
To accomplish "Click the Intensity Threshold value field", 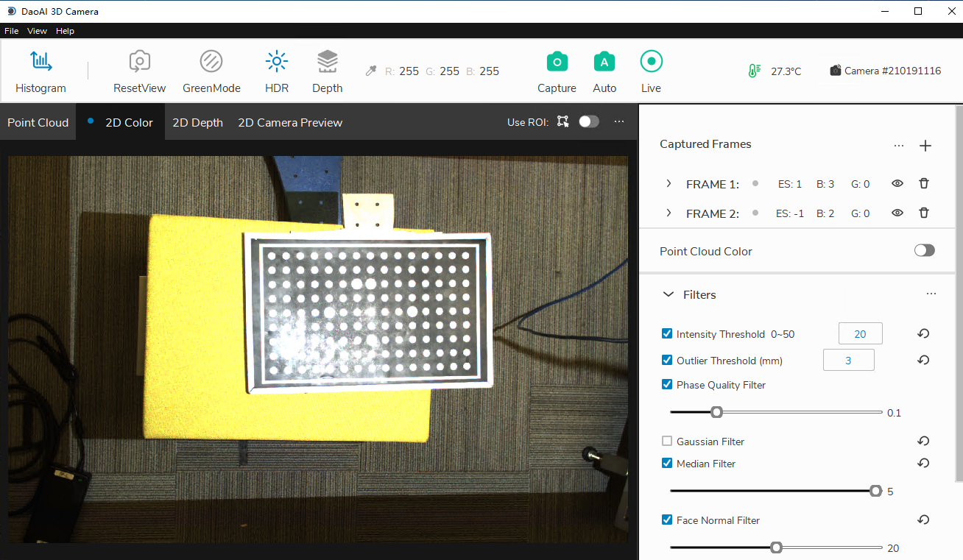I will pos(860,334).
